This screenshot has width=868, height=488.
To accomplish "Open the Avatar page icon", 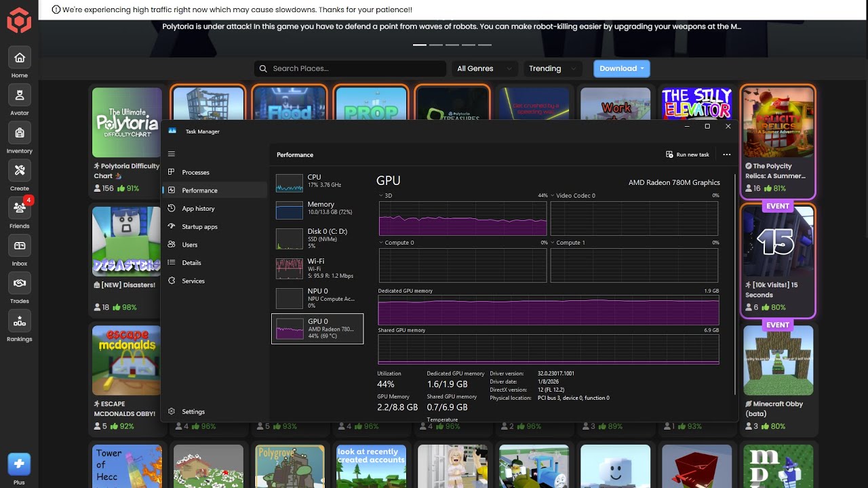I will 19,96.
